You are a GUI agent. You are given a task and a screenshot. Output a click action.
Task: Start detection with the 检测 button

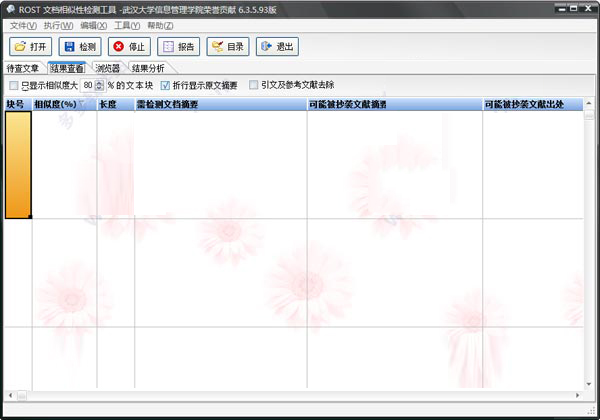tap(80, 47)
